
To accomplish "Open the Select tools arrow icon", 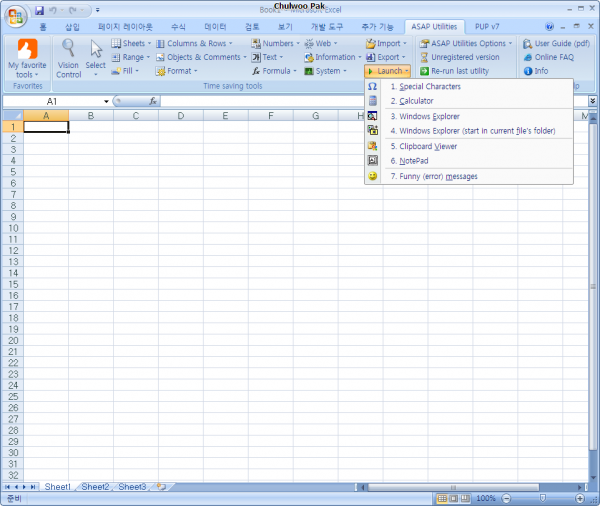I will coord(96,58).
